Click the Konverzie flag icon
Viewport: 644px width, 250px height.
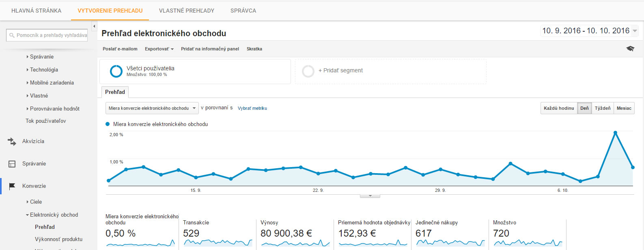pyautogui.click(x=12, y=186)
